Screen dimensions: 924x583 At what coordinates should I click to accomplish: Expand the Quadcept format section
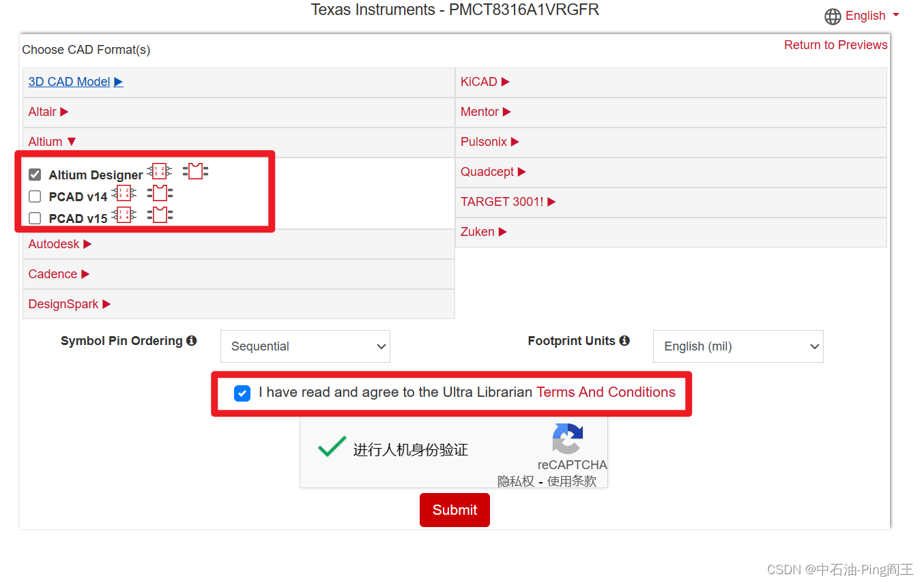pos(493,172)
